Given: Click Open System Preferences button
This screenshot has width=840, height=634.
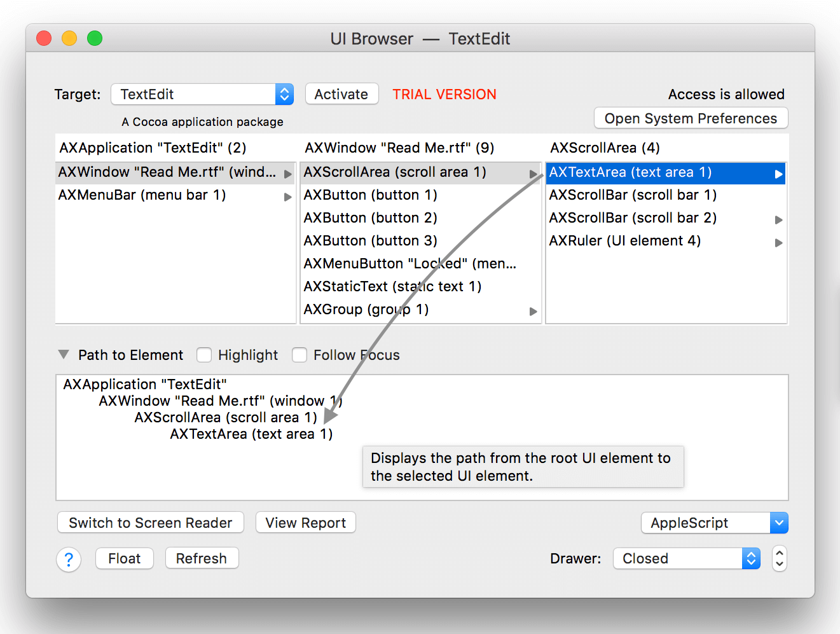Looking at the screenshot, I should 691,118.
